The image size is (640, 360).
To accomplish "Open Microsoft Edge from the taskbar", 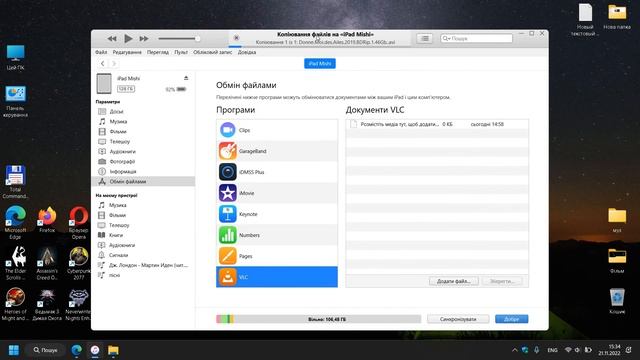I will tap(76, 350).
